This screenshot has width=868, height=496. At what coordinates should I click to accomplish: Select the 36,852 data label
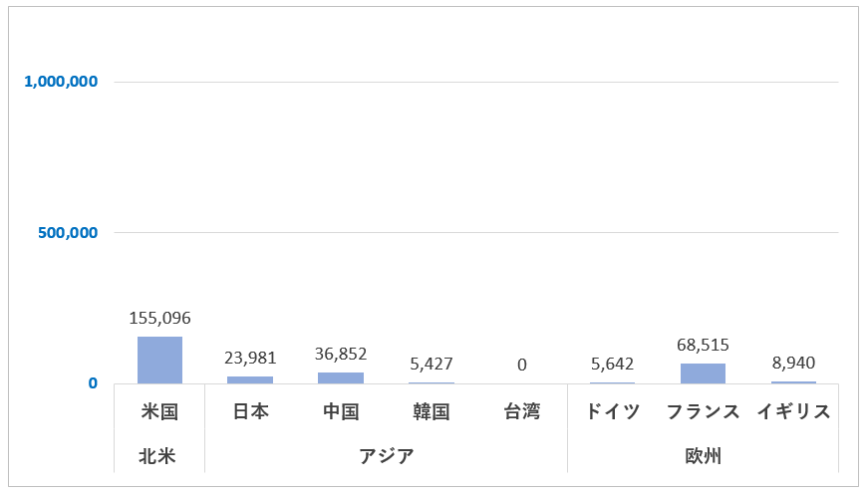pos(341,355)
